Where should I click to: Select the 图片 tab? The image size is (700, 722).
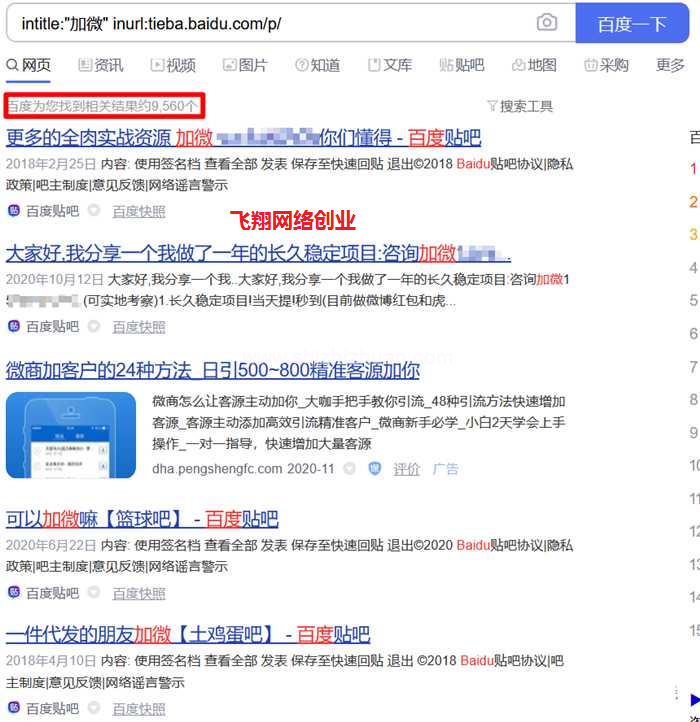(x=245, y=65)
